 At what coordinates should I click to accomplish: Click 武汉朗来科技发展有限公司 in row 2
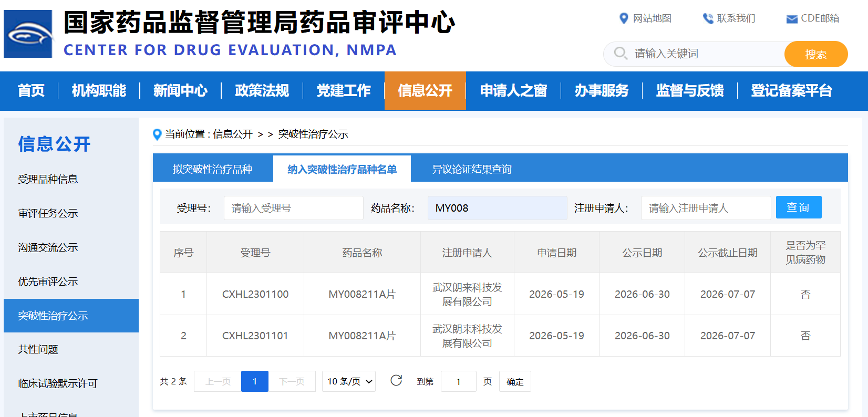pyautogui.click(x=467, y=336)
